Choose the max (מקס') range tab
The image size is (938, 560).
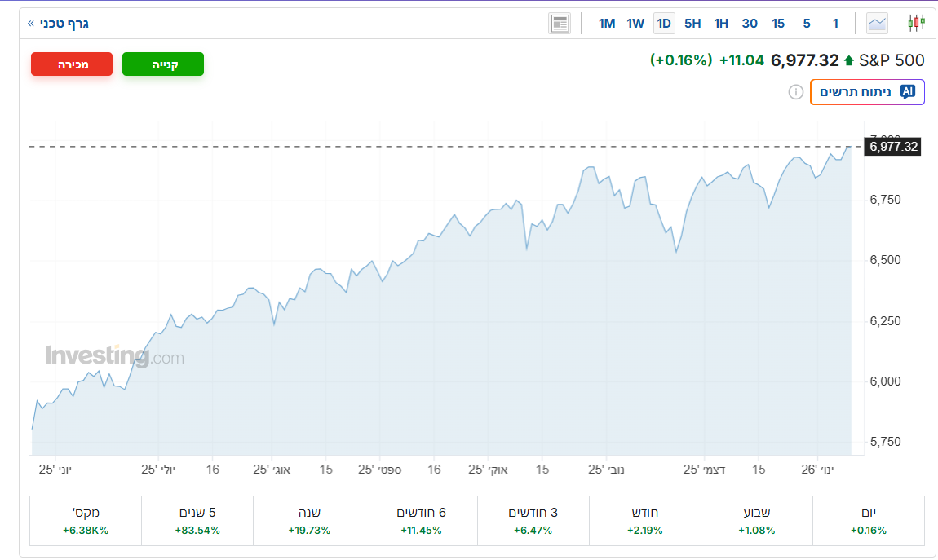(x=86, y=521)
